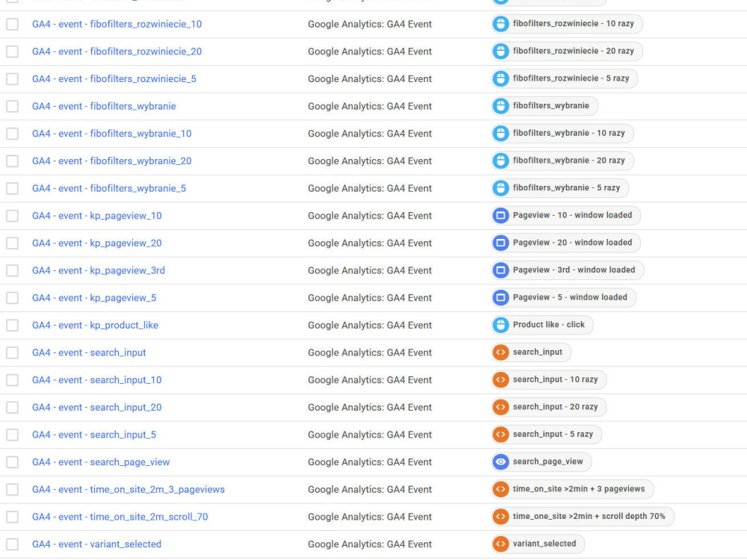This screenshot has height=560, width=747.
Task: Open the Product like - click trigger chip
Action: (542, 326)
